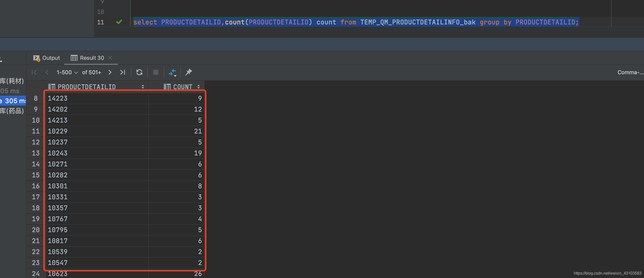Select the 库(药品) entry in left panel
The height and width of the screenshot is (278, 644).
12,111
